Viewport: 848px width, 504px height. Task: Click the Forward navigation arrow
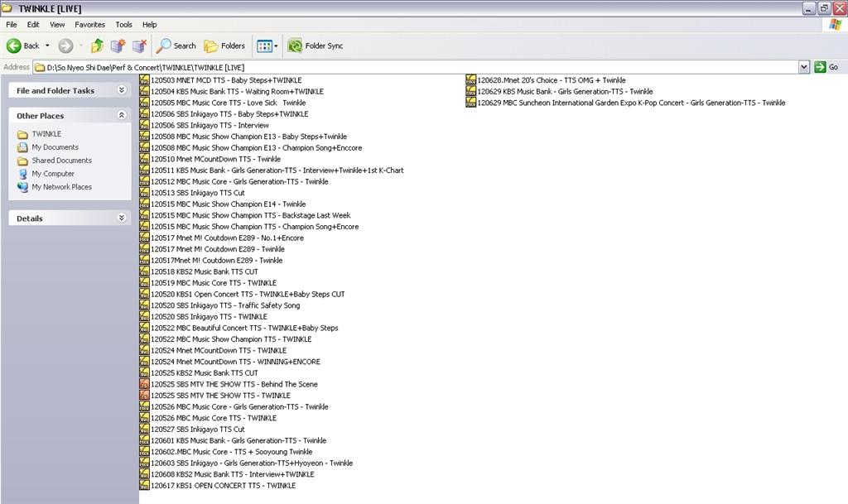65,46
